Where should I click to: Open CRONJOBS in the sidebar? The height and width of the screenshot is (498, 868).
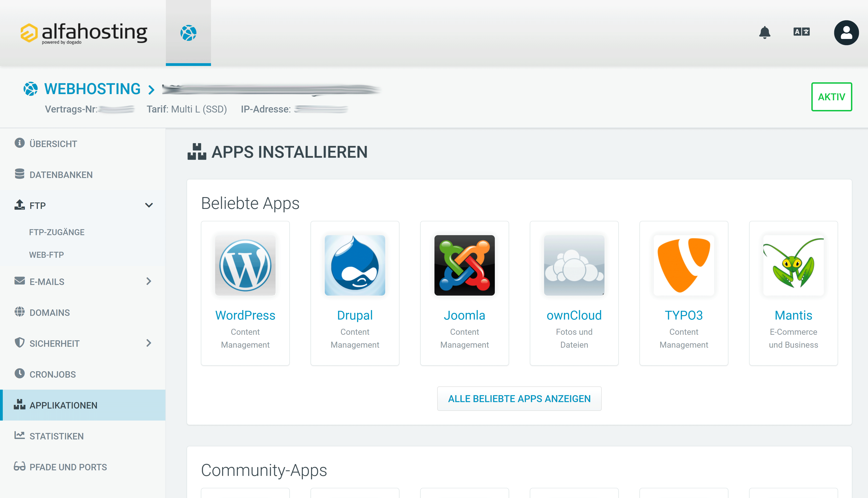(83, 374)
